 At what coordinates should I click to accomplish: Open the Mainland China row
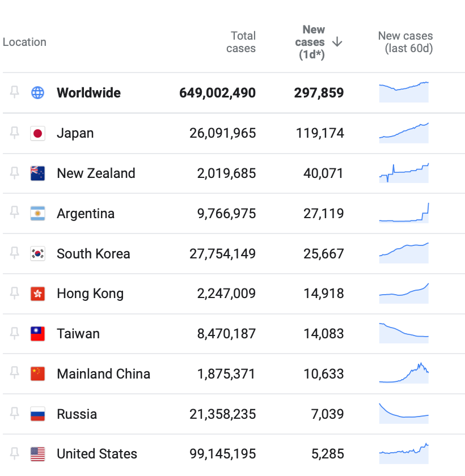click(x=103, y=374)
